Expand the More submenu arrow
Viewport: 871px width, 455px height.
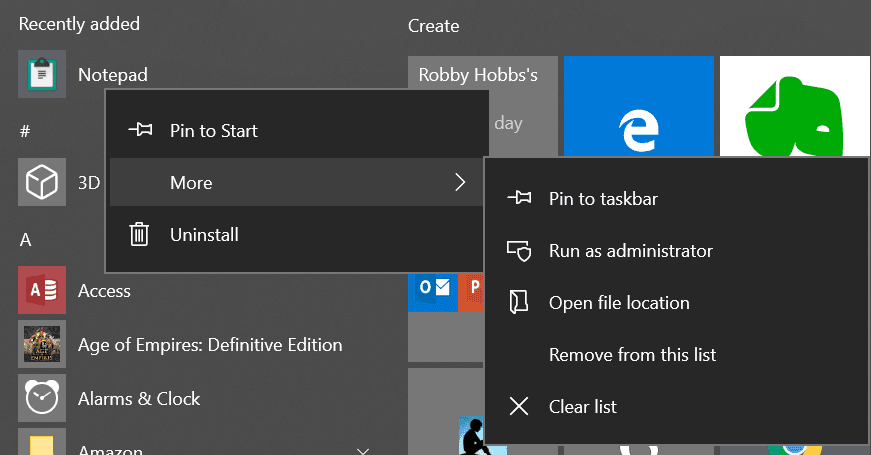point(460,182)
